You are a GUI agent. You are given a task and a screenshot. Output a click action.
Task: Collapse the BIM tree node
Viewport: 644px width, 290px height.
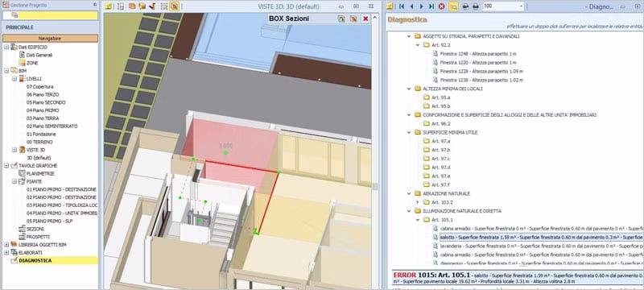click(6, 71)
